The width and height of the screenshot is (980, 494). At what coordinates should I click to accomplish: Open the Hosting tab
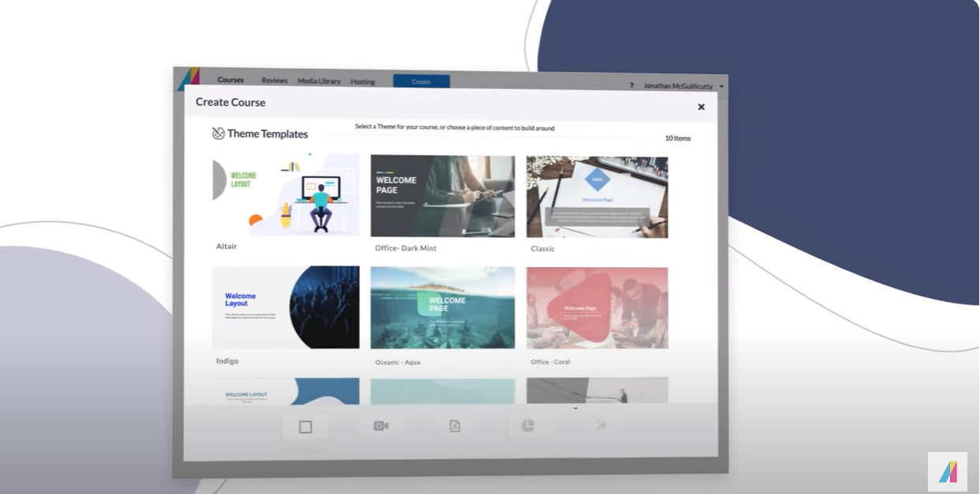[x=363, y=81]
